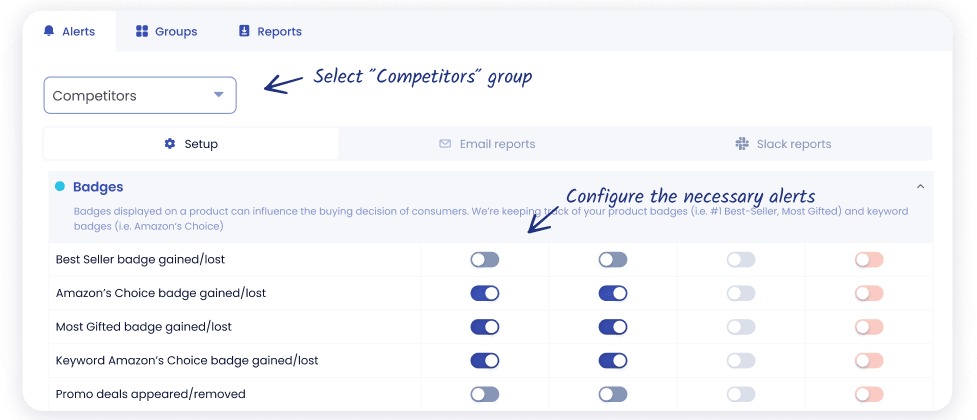Viewport: 977px width, 420px height.
Task: Collapse the Badges section chevron
Action: tap(920, 187)
